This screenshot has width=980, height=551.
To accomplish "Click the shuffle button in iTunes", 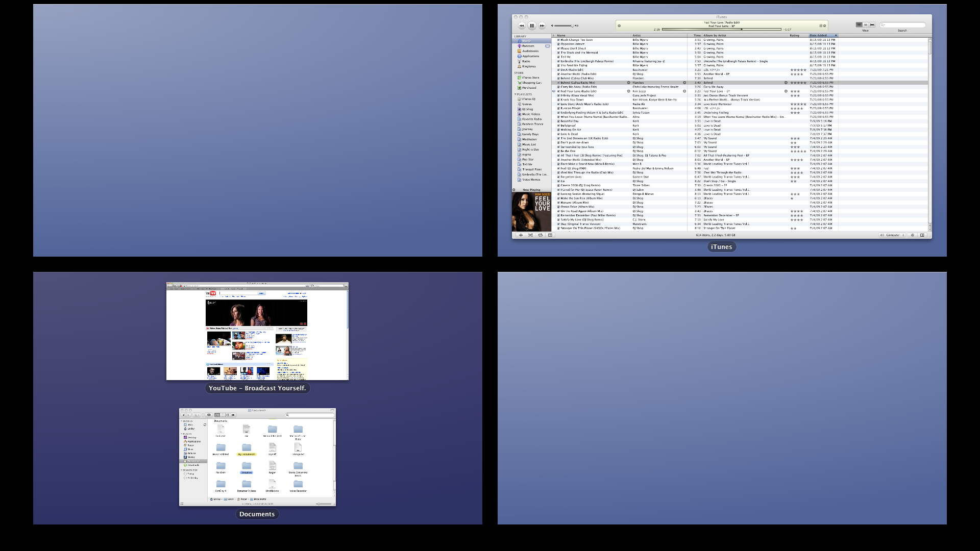I will [530, 235].
